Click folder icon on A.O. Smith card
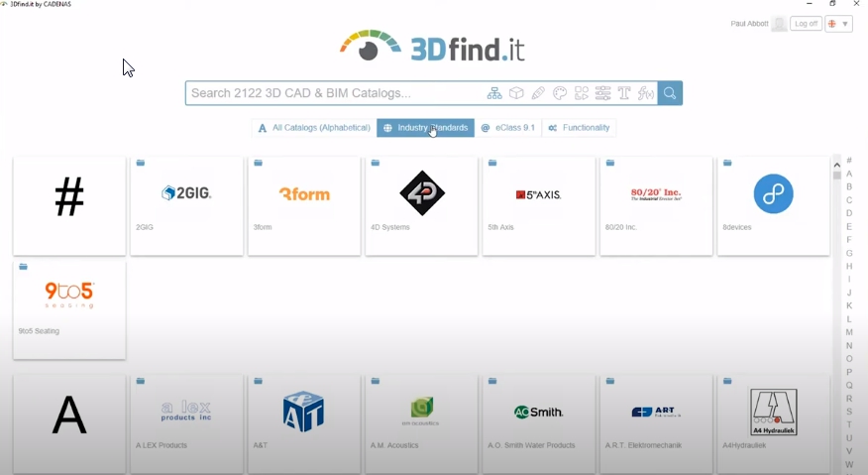 pos(492,381)
